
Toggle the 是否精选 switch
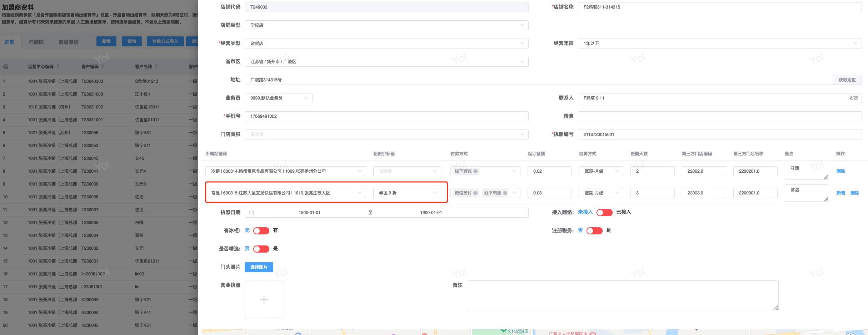(x=261, y=249)
